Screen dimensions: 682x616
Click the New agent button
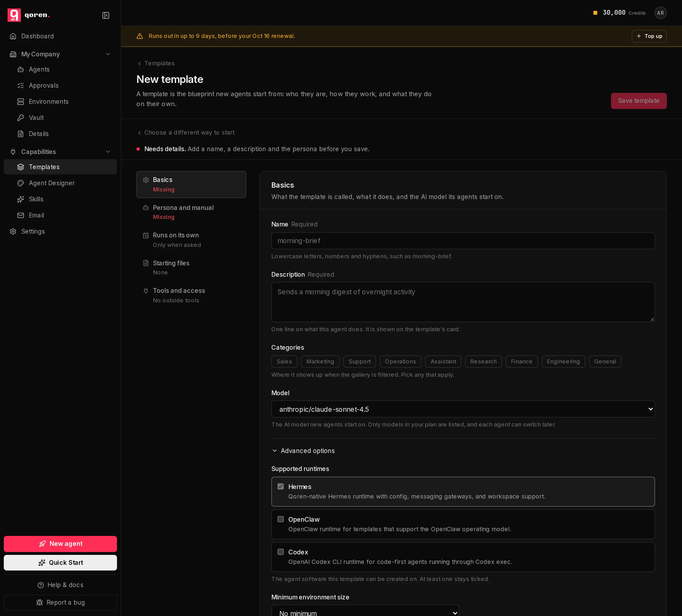60,544
